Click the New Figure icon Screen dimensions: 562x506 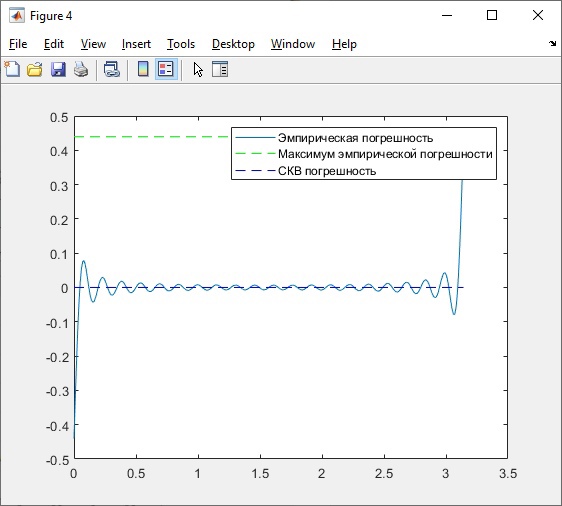click(x=12, y=69)
